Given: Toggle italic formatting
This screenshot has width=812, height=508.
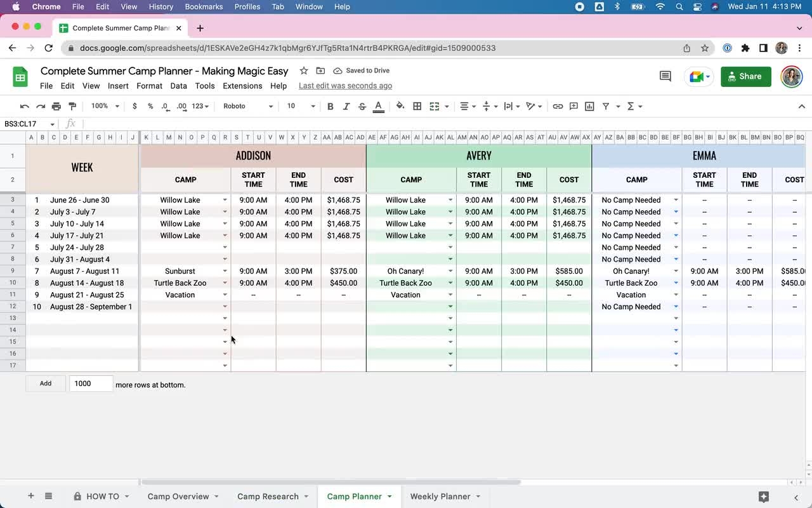Looking at the screenshot, I should click(346, 106).
